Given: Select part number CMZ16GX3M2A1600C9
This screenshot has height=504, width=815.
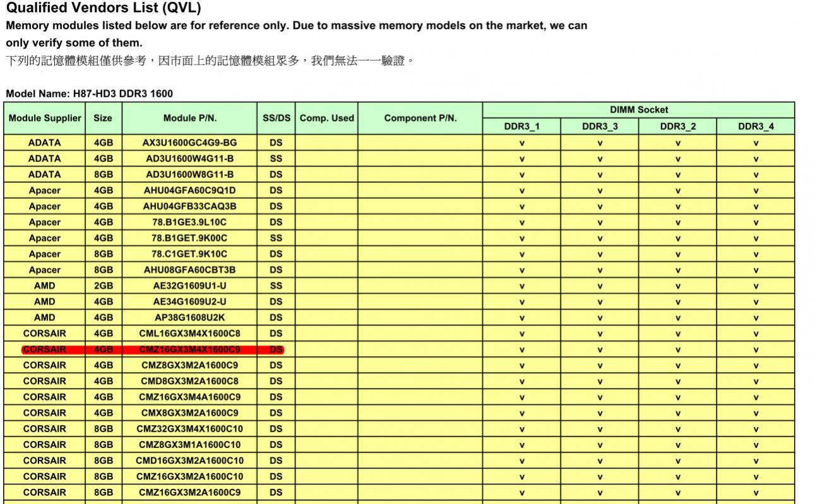Looking at the screenshot, I should (x=189, y=493).
